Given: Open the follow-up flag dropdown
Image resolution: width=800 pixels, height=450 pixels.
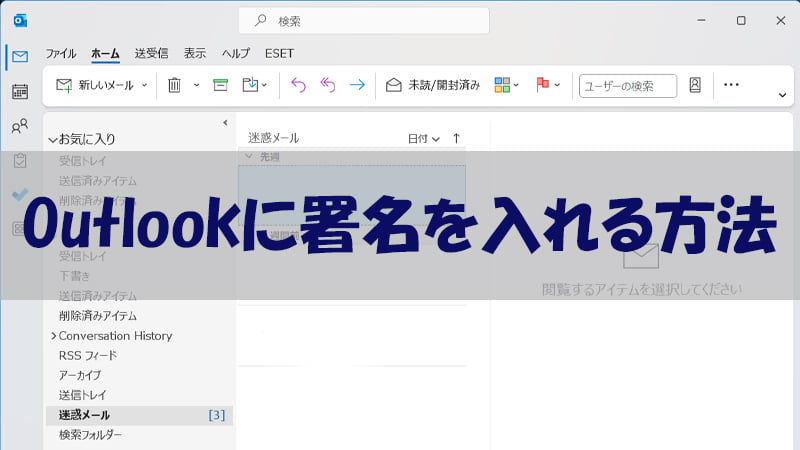Looking at the screenshot, I should (547, 85).
